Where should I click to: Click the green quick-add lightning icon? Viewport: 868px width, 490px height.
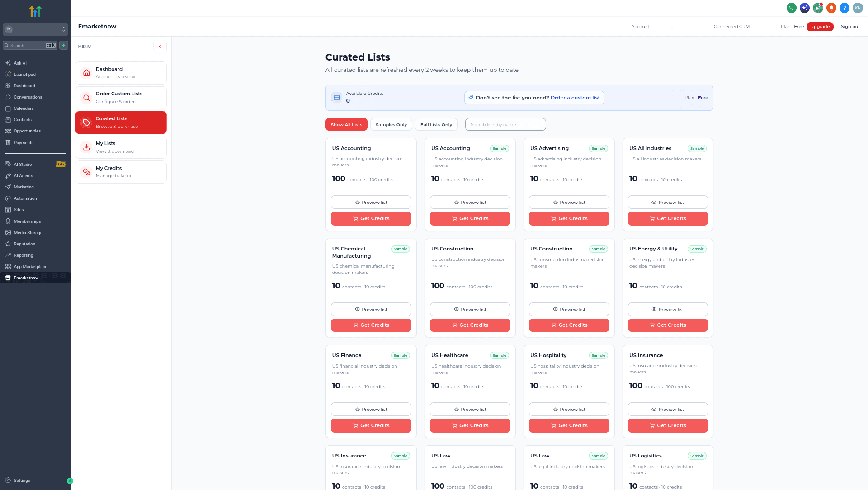64,45
